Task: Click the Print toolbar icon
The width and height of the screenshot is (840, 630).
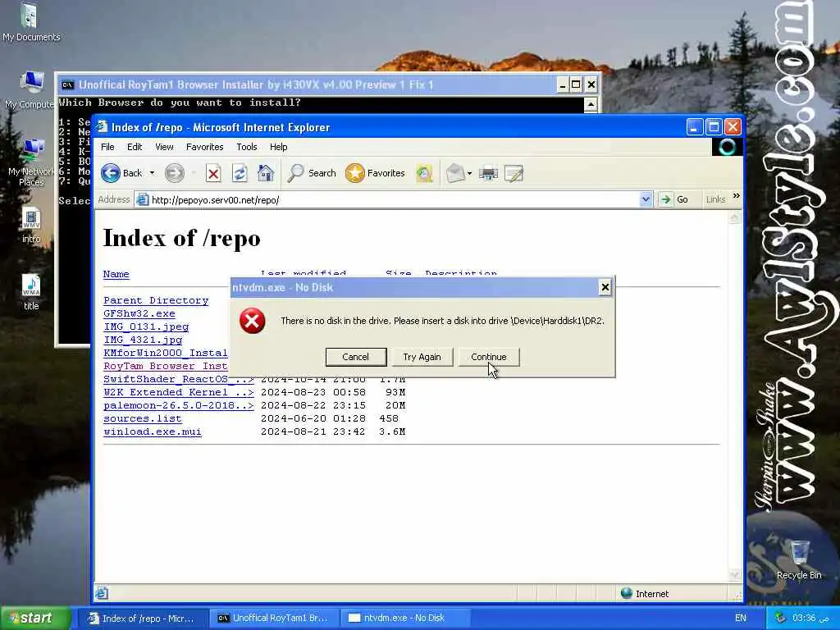Action: pyautogui.click(x=488, y=174)
